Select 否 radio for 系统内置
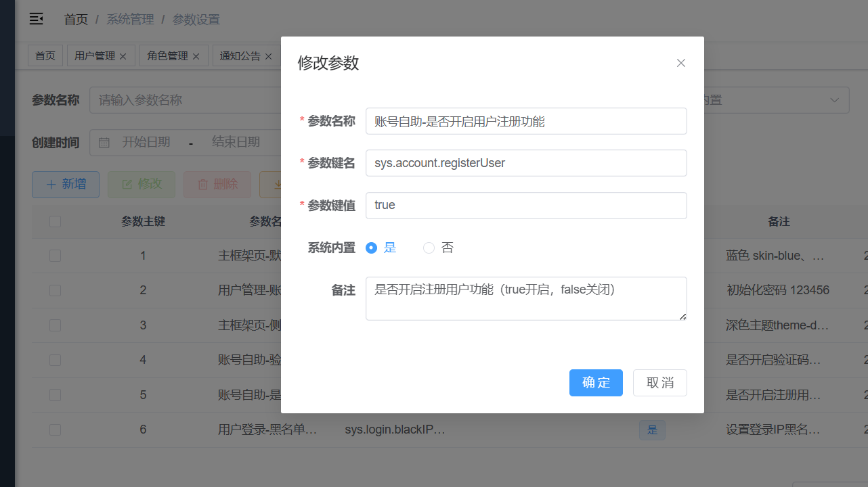Image resolution: width=868 pixels, height=487 pixels. [429, 248]
